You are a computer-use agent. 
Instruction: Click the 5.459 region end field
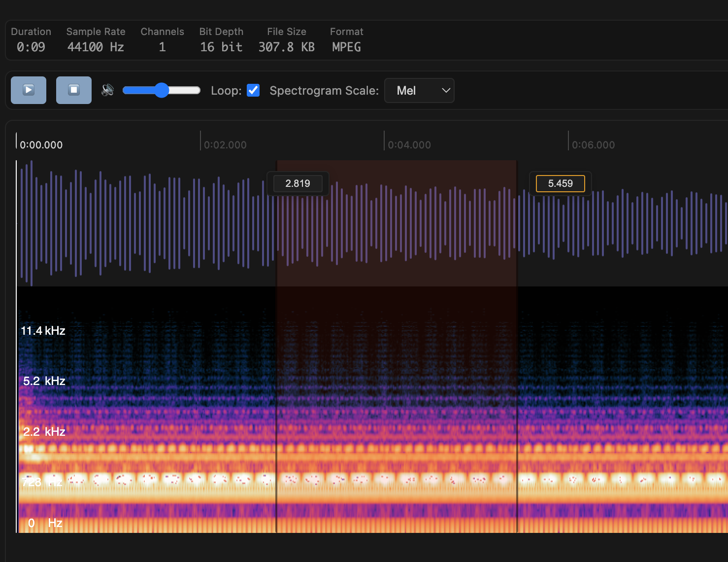560,183
